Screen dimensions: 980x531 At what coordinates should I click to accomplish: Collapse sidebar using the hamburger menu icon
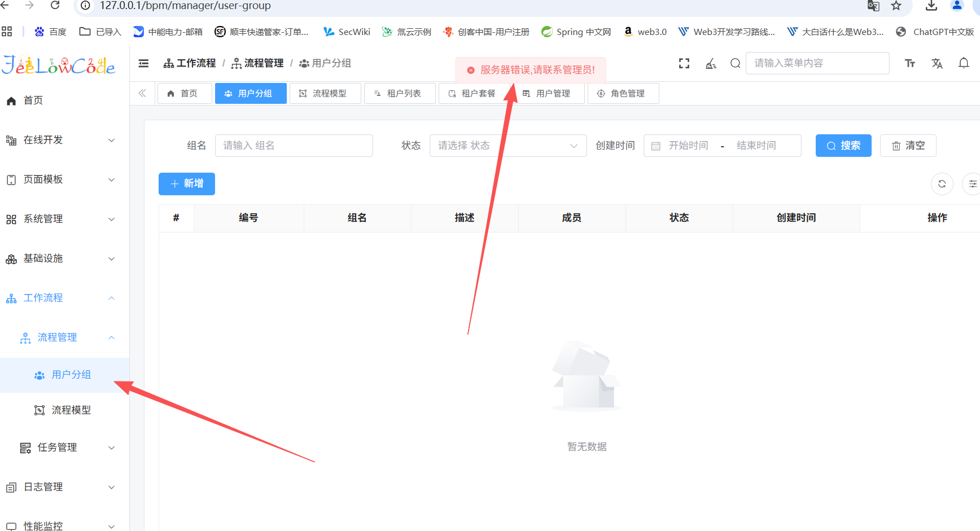[x=144, y=63]
